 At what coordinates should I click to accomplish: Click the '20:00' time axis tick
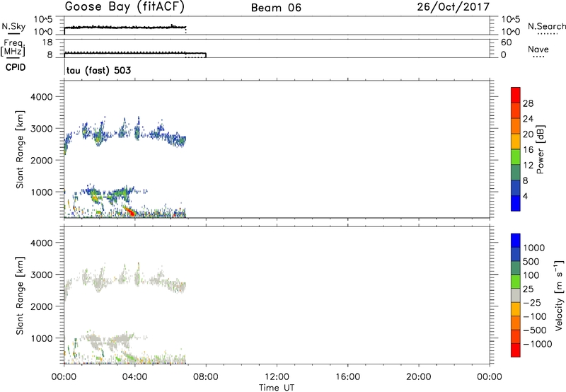tap(419, 377)
